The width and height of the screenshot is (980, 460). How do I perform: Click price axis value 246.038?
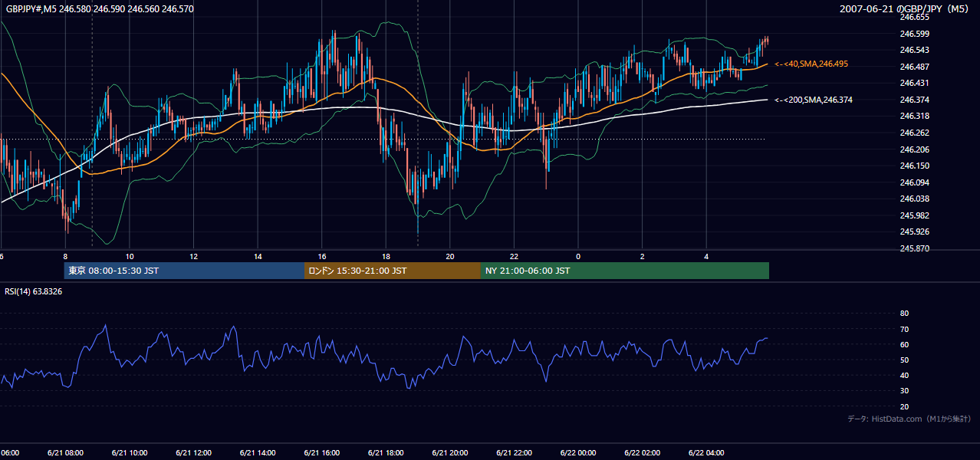point(914,199)
